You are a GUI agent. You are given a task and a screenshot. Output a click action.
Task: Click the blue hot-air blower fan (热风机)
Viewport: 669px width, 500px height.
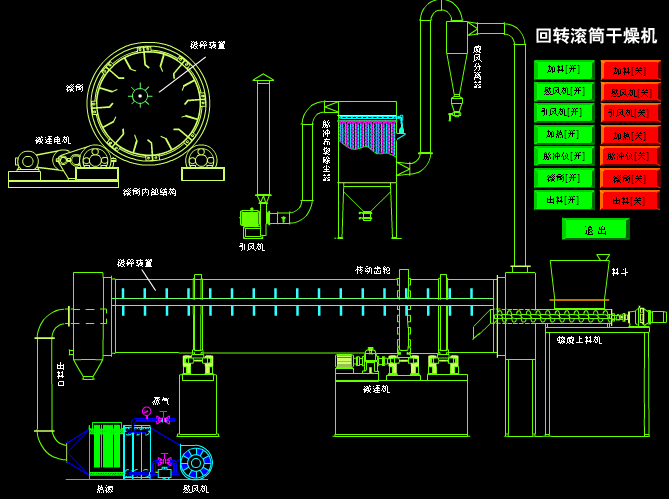196,462
